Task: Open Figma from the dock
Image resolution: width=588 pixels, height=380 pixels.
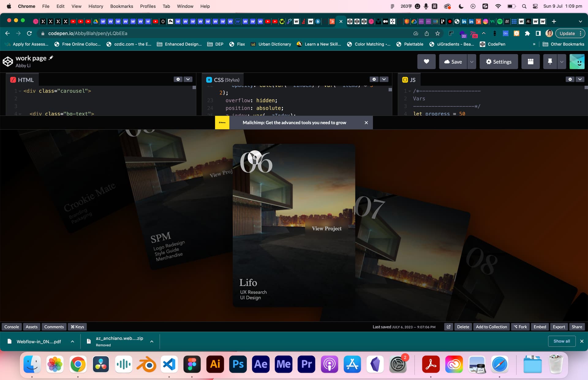Action: 192,364
